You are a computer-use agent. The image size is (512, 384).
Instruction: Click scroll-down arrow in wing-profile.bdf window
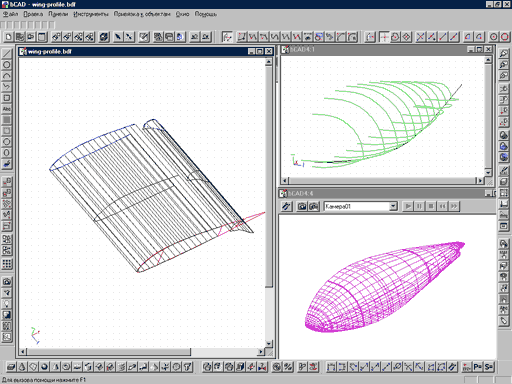[x=269, y=343]
